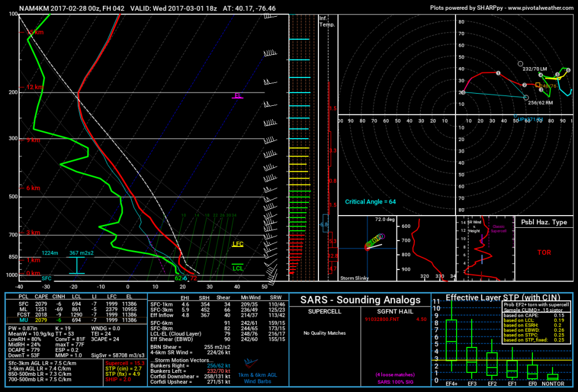Click the Effective Layer STP title
The height and width of the screenshot is (392, 578).
click(x=503, y=297)
